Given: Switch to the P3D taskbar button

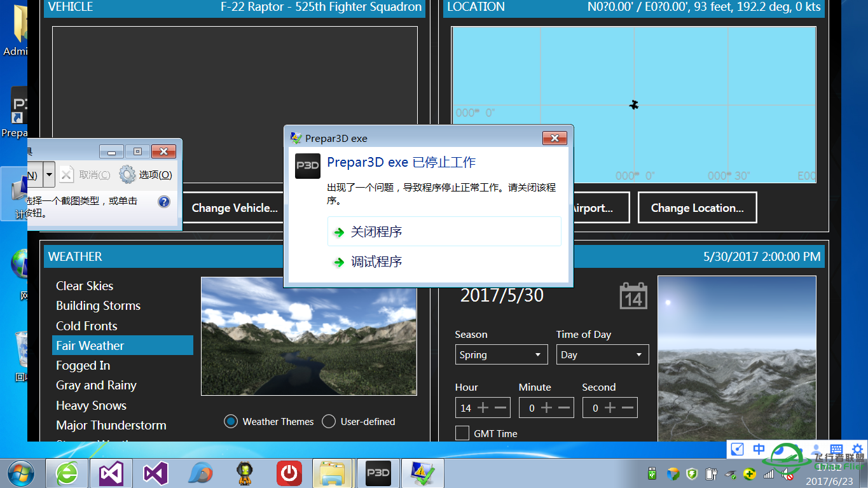Looking at the screenshot, I should (x=378, y=473).
